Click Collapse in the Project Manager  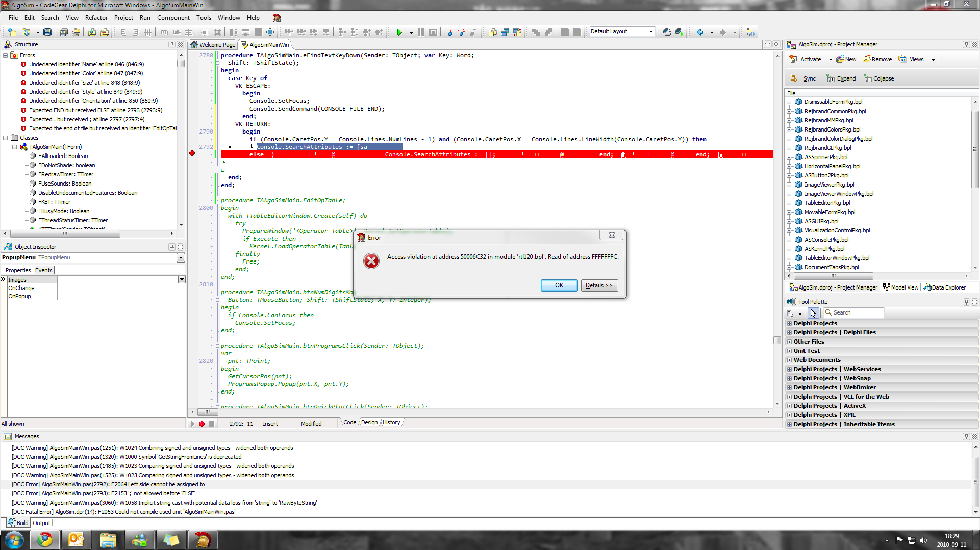pos(878,78)
